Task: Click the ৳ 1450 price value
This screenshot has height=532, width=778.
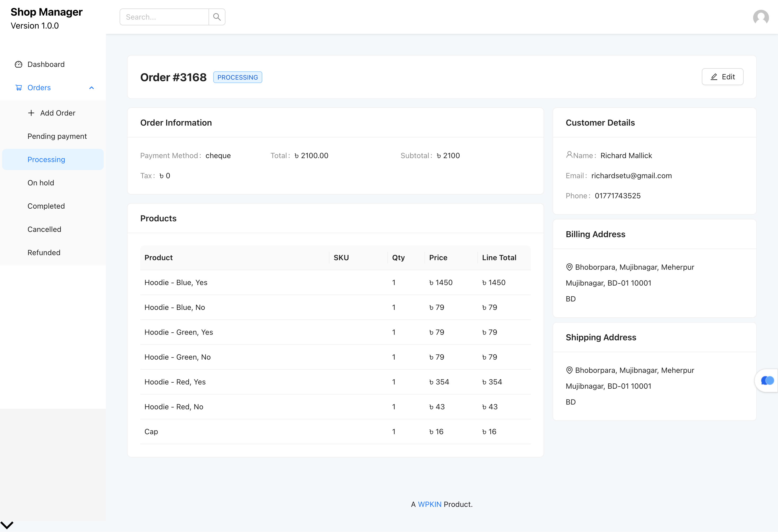Action: coord(441,282)
